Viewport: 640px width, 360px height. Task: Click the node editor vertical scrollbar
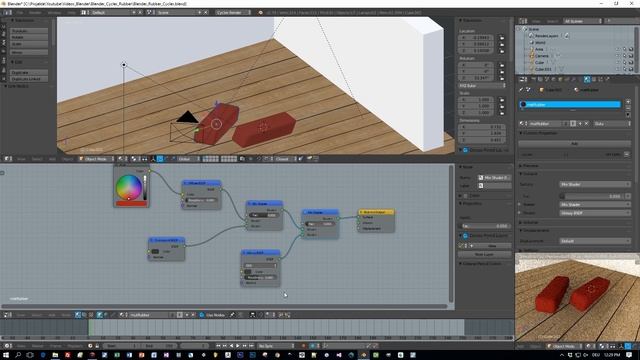coord(451,233)
